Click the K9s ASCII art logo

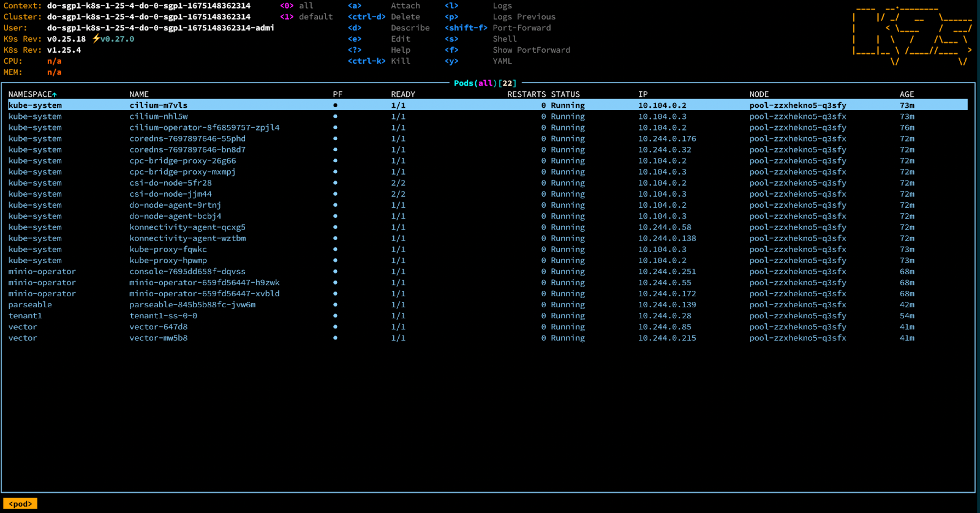(x=911, y=36)
